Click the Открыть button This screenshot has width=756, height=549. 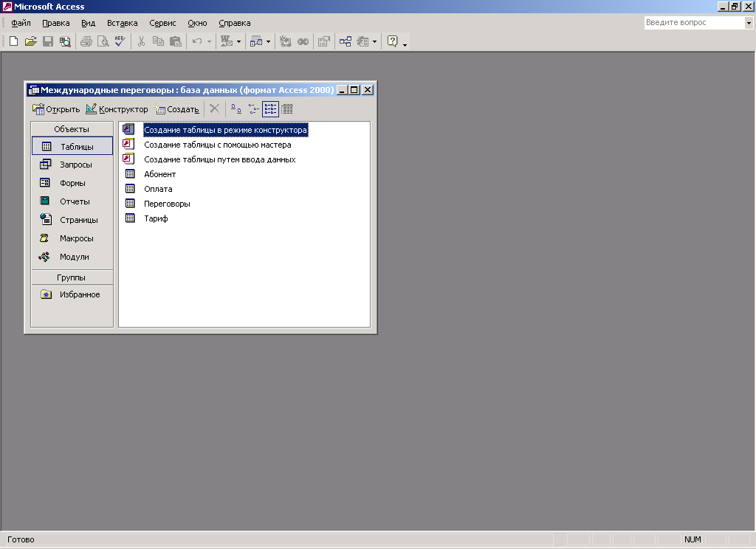tap(56, 109)
